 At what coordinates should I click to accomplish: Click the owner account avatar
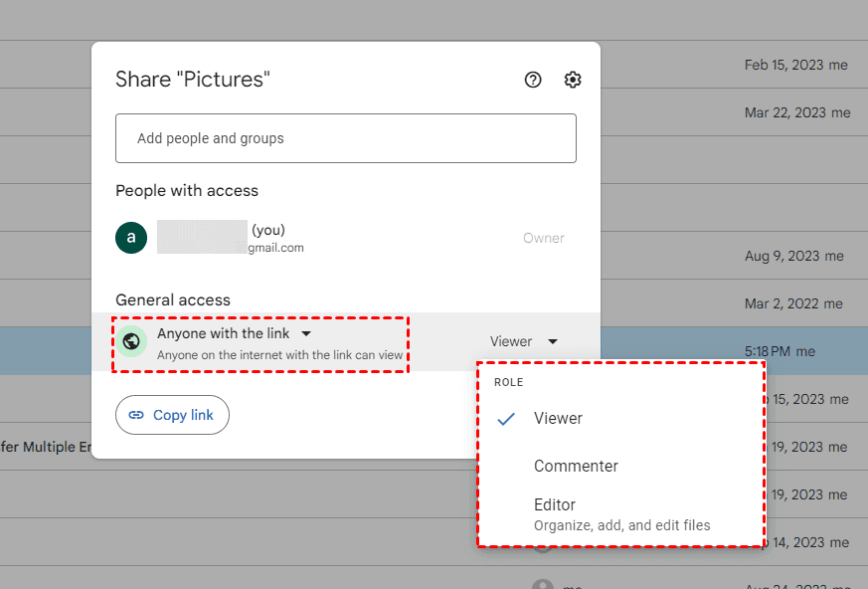[131, 238]
